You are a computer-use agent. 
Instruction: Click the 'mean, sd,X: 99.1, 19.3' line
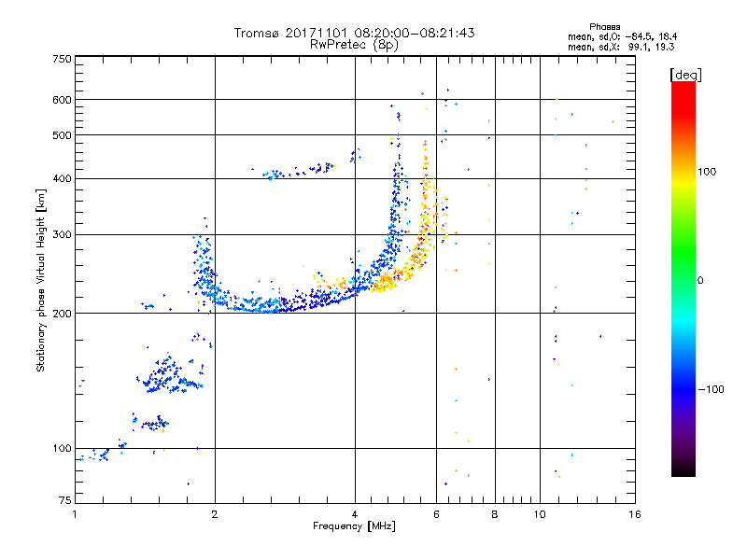click(x=621, y=47)
